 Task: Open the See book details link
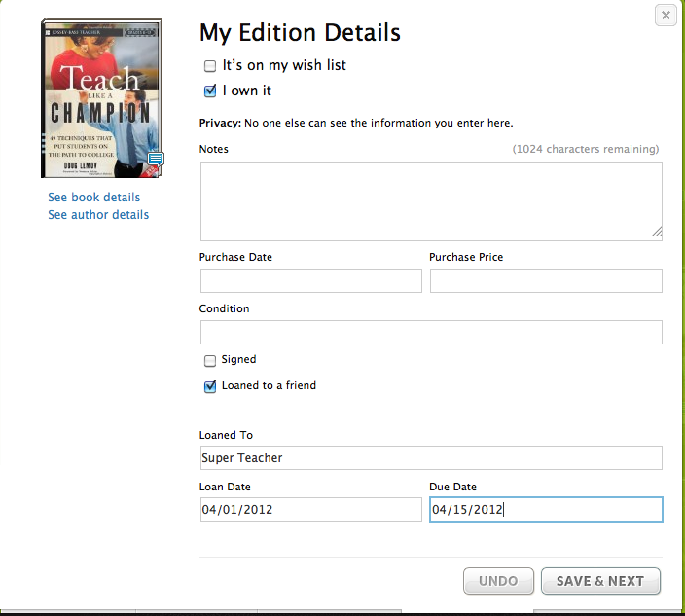94,198
